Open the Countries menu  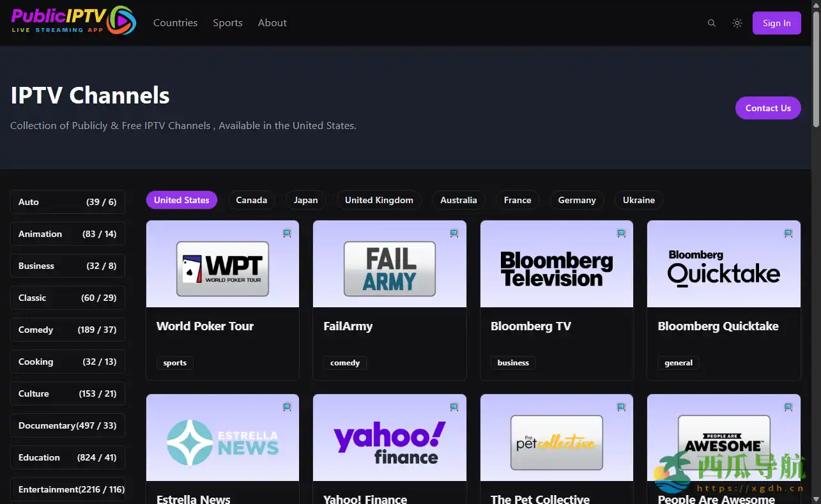175,23
